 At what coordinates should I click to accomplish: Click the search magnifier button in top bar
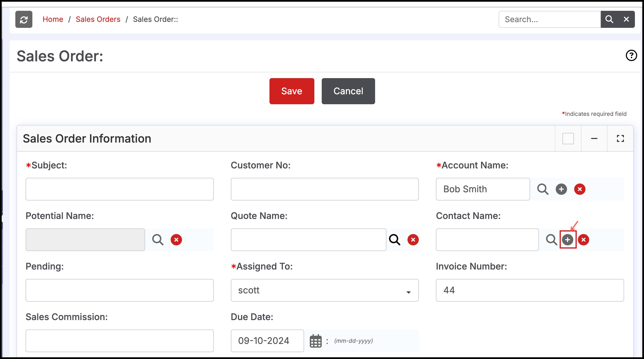click(609, 19)
